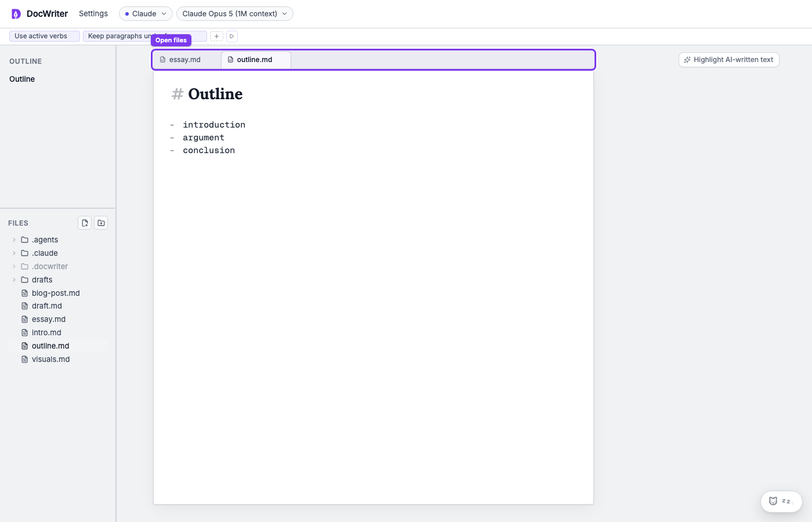
Task: Select the drafts folder
Action: (58, 280)
